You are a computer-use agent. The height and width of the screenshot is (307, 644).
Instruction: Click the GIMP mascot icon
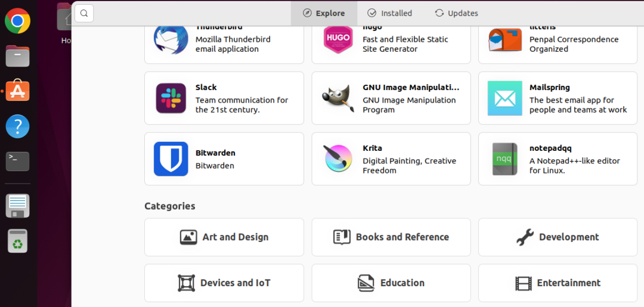click(x=338, y=98)
